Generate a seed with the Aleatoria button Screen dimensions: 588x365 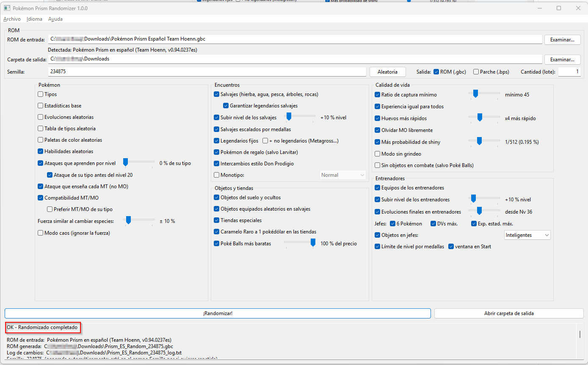(x=388, y=72)
